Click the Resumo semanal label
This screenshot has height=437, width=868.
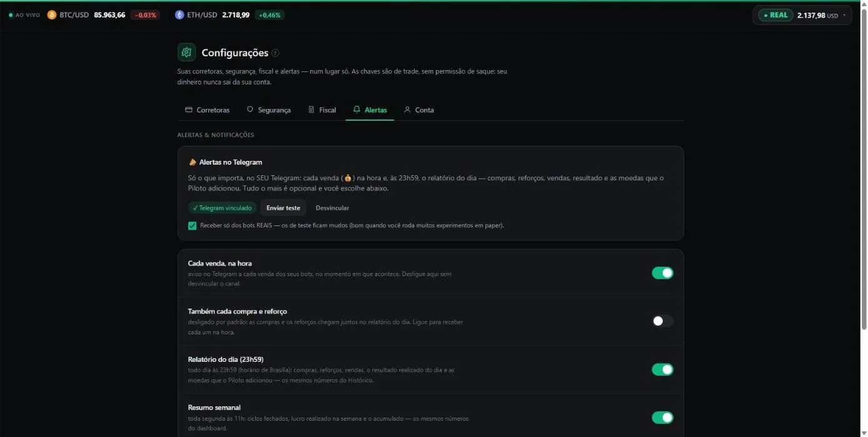tap(214, 408)
